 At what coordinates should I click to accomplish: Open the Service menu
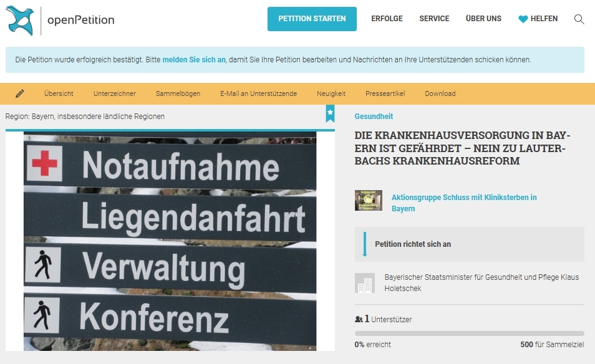coord(434,19)
